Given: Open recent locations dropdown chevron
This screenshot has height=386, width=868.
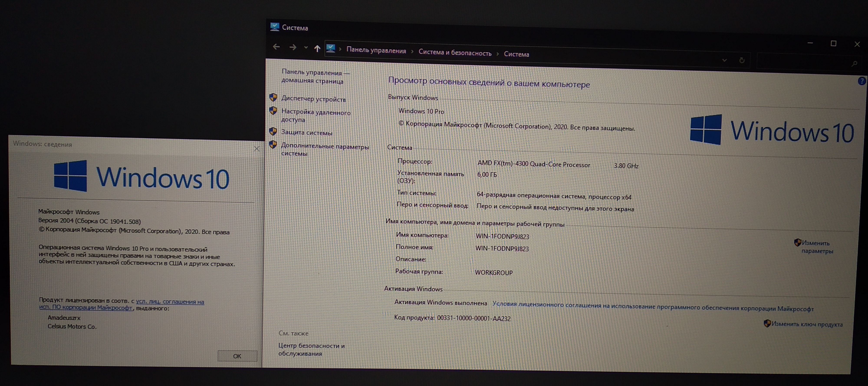Looking at the screenshot, I should point(306,48).
